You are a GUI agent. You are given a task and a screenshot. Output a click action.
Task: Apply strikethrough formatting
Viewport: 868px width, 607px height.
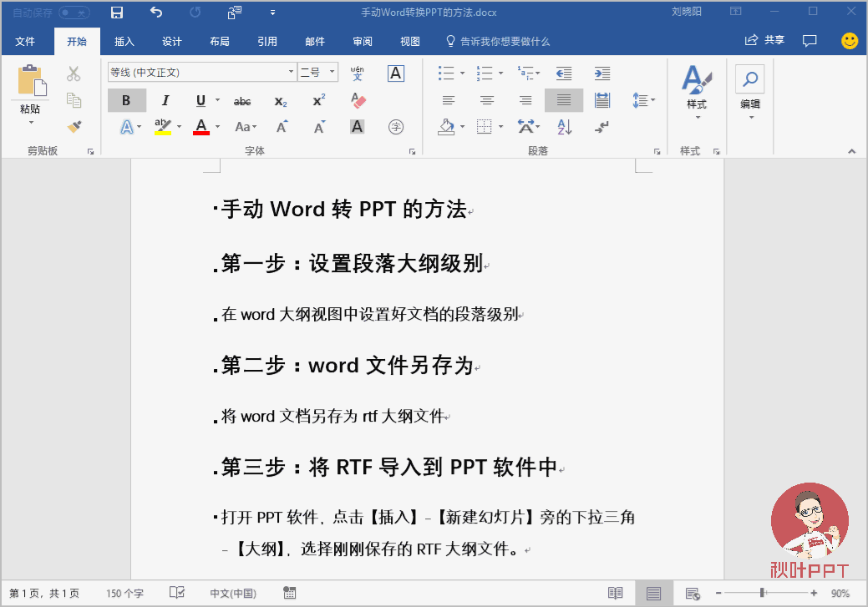pos(241,100)
